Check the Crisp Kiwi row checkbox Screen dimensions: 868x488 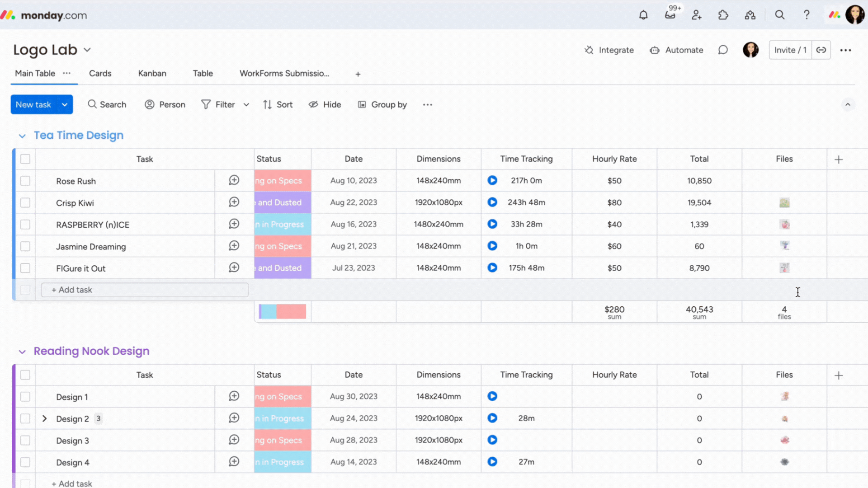pyautogui.click(x=25, y=202)
